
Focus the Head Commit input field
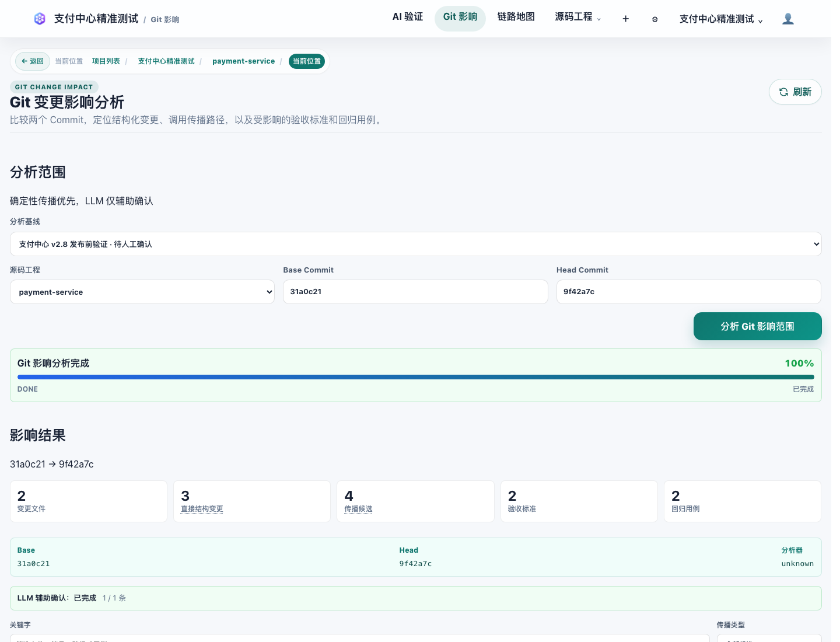click(x=689, y=292)
